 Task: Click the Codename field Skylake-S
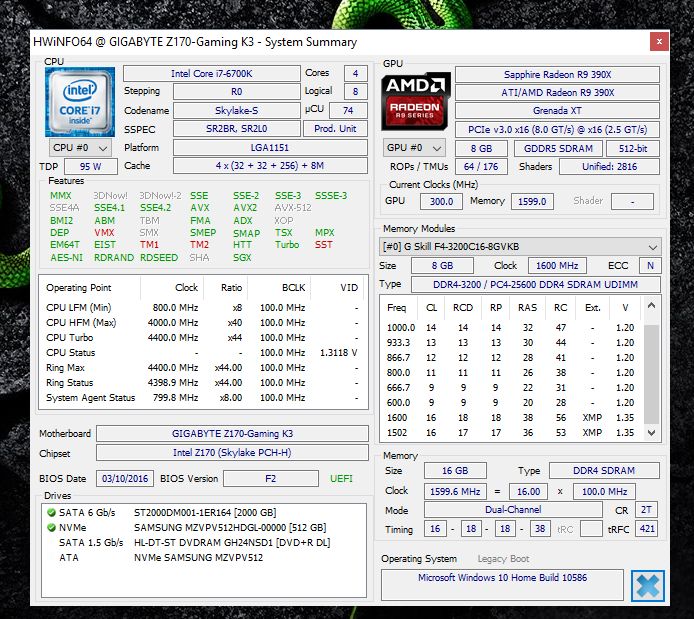point(236,111)
